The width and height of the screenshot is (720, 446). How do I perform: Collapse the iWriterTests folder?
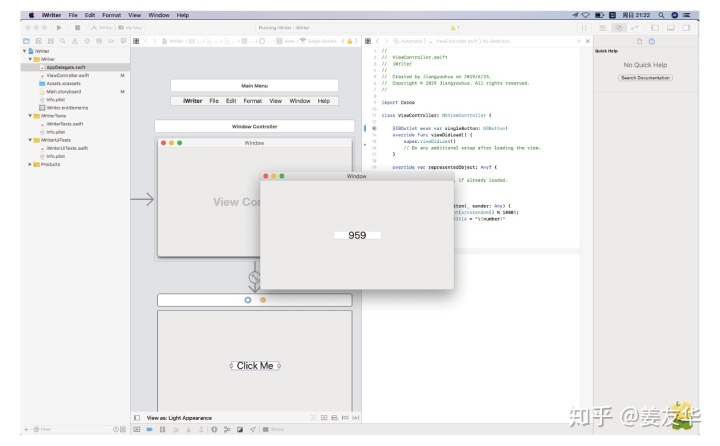pyautogui.click(x=30, y=116)
